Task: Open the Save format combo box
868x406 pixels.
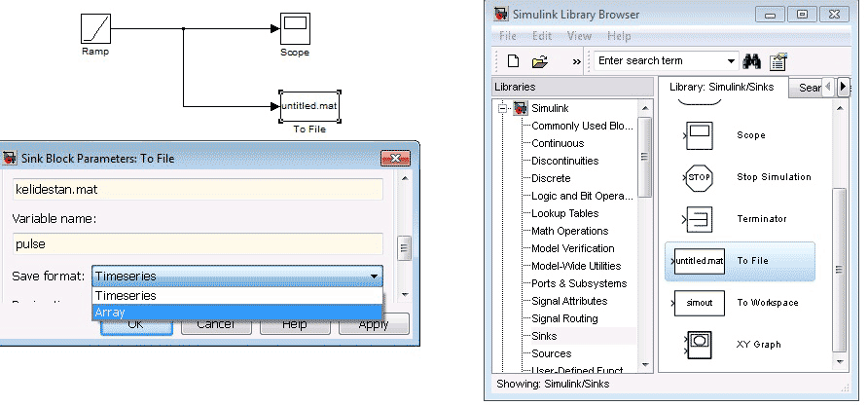Action: (x=237, y=276)
